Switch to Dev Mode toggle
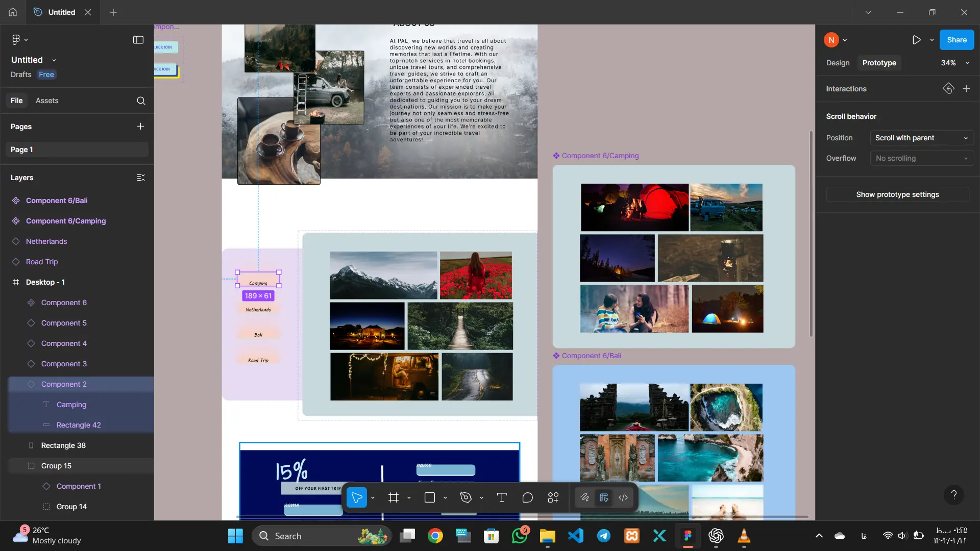The width and height of the screenshot is (980, 551). pos(623,497)
